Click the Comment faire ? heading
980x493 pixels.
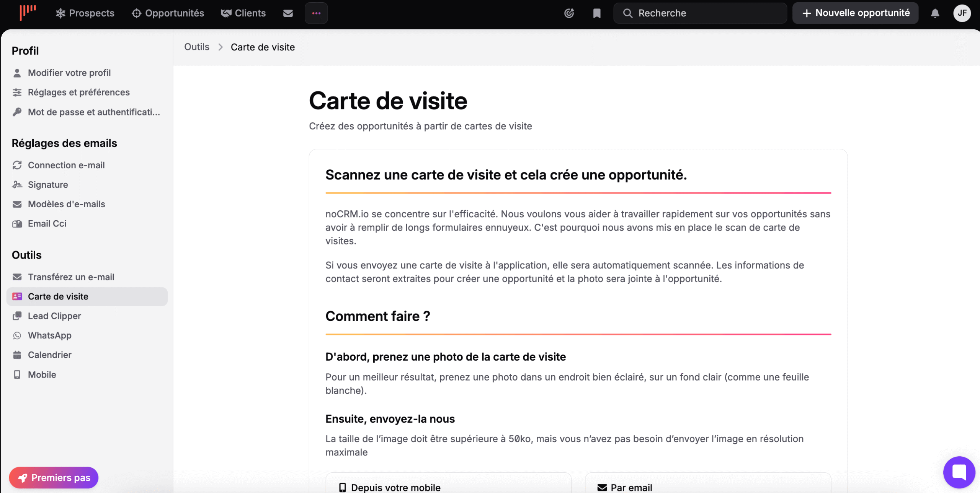(378, 316)
